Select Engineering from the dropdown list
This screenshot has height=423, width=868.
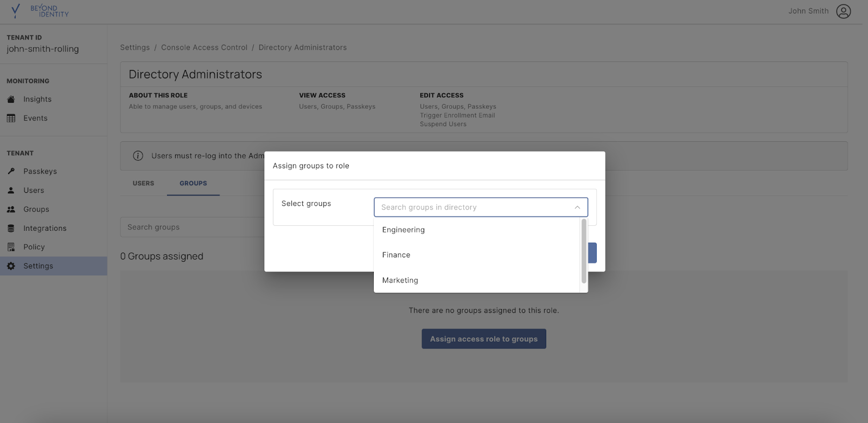coord(403,230)
